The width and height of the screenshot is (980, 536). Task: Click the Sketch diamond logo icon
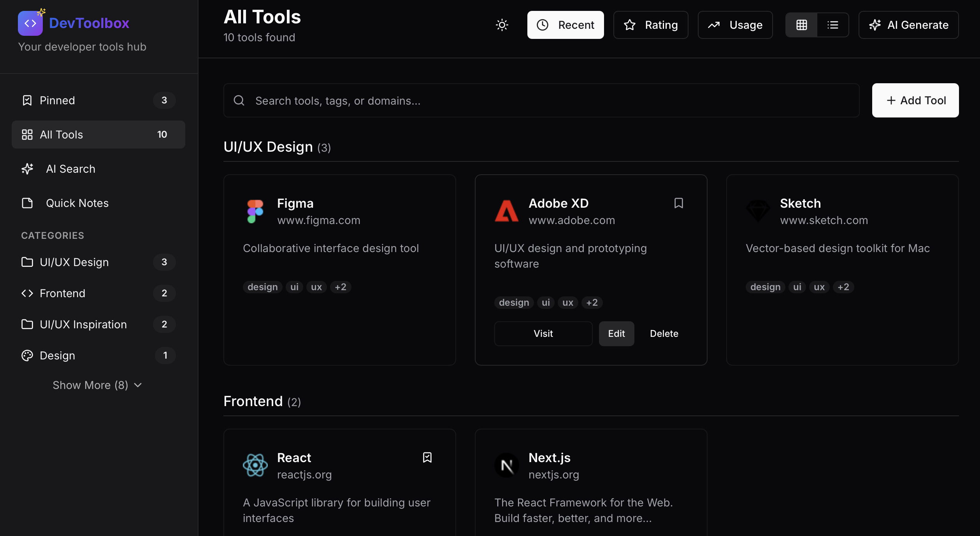[758, 211]
